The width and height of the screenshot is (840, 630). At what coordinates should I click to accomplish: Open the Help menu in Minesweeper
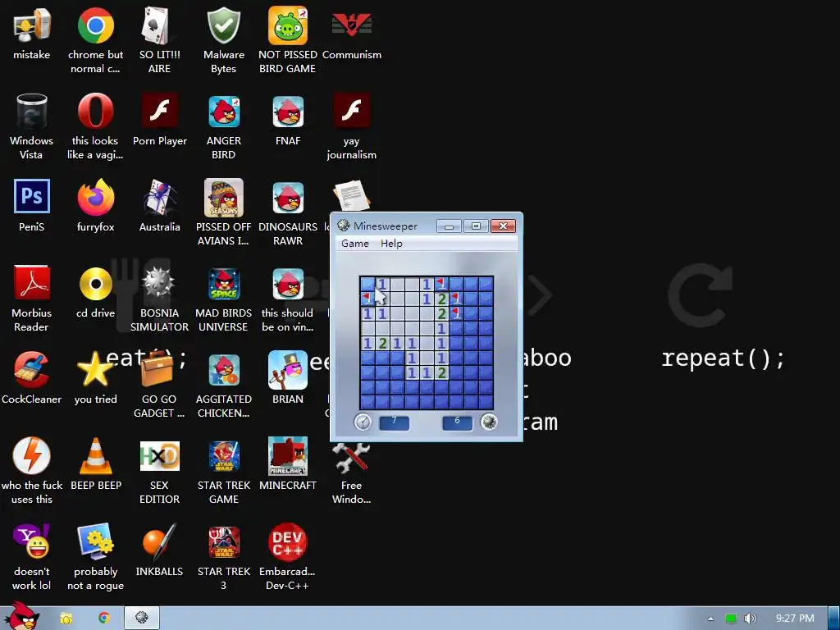391,243
